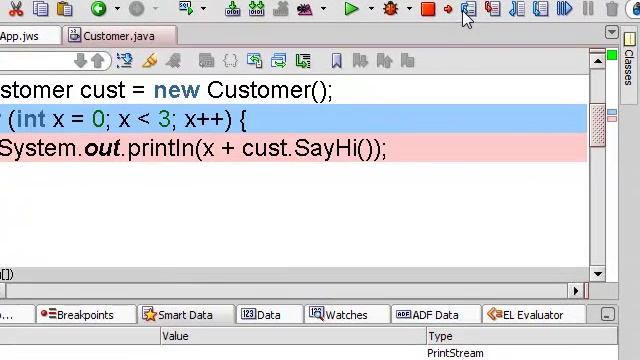Click the greyed code block icon
This screenshot has height=360, width=640.
pyautogui.click(x=206, y=61)
